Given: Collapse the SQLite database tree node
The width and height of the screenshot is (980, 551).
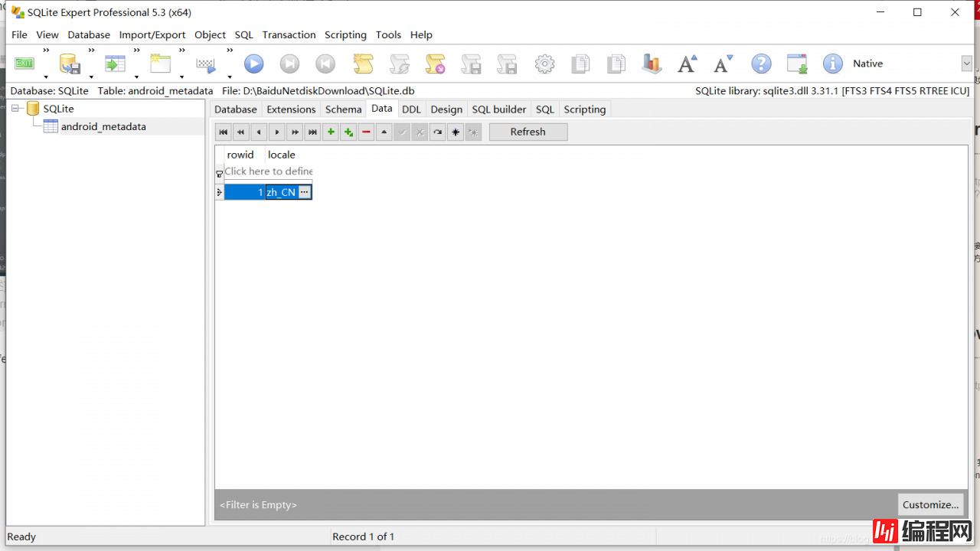Looking at the screenshot, I should pos(16,109).
